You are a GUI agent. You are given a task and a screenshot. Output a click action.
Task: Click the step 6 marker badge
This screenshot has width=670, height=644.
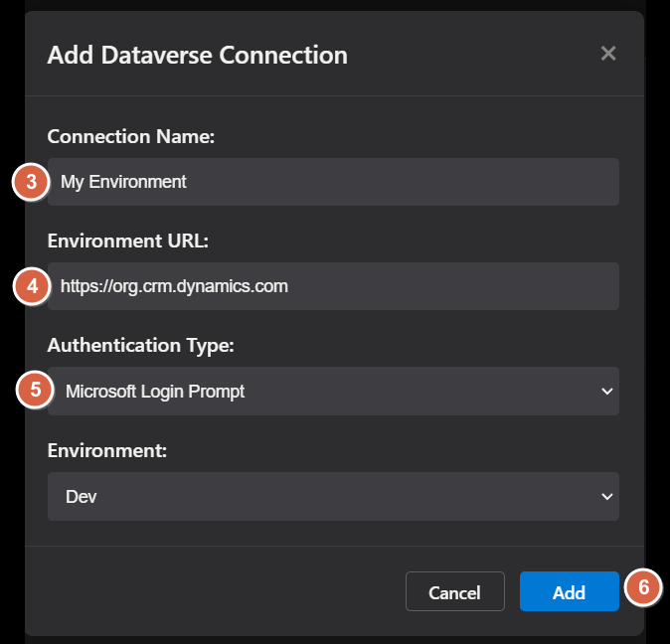[x=643, y=588]
